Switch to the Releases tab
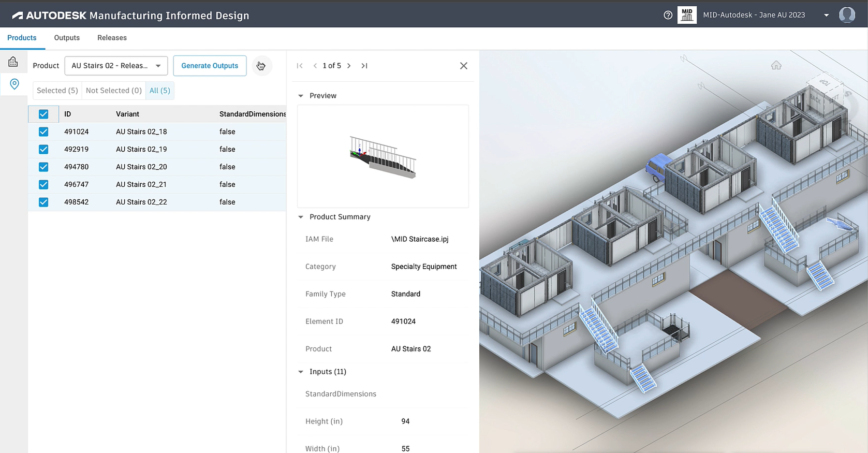868x453 pixels. pyautogui.click(x=112, y=38)
